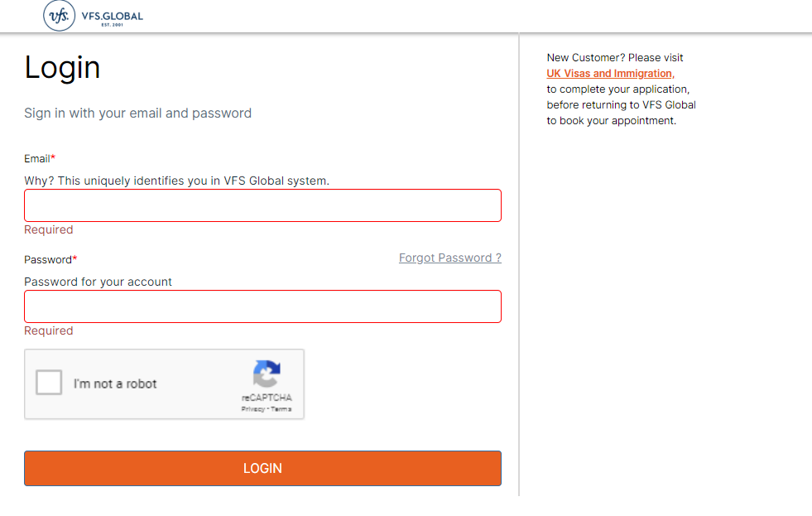Image resolution: width=812 pixels, height=516 pixels.
Task: Tick the I'm not a robot checkbox
Action: click(49, 383)
